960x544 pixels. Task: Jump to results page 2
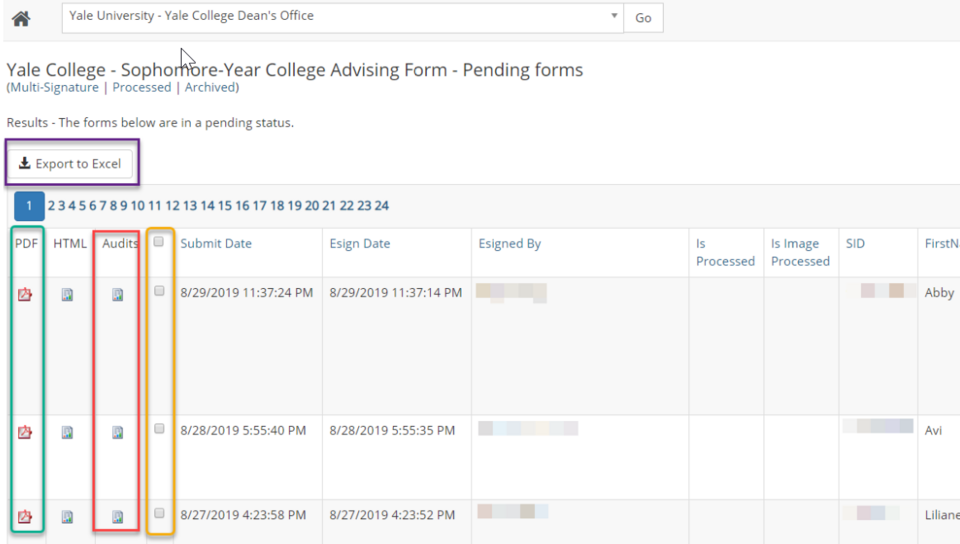click(x=51, y=206)
